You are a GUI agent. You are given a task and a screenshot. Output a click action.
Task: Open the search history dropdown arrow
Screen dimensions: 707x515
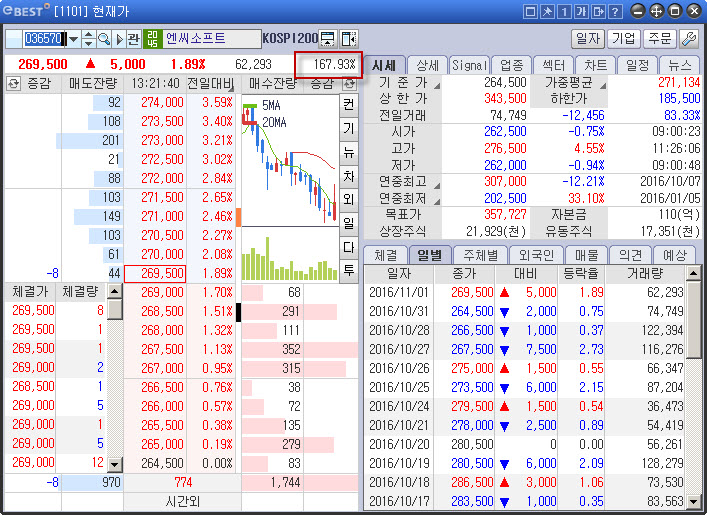pos(119,39)
